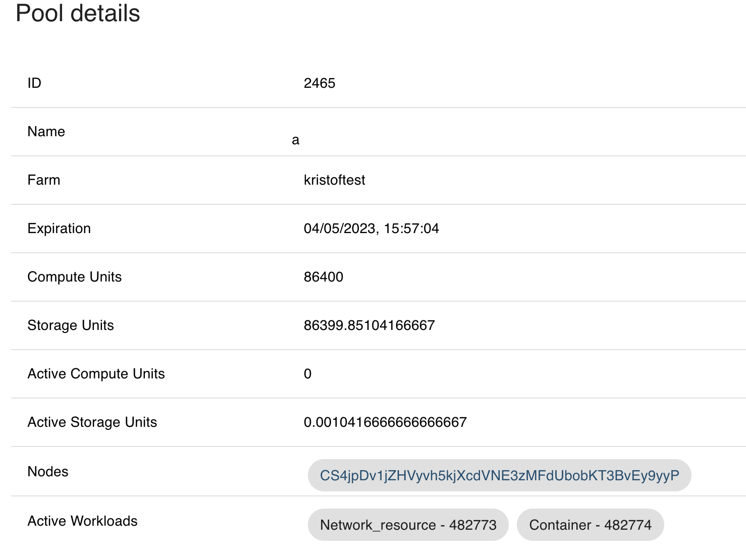
Task: Click the Expiration date 04/05/2023
Action: (x=371, y=229)
